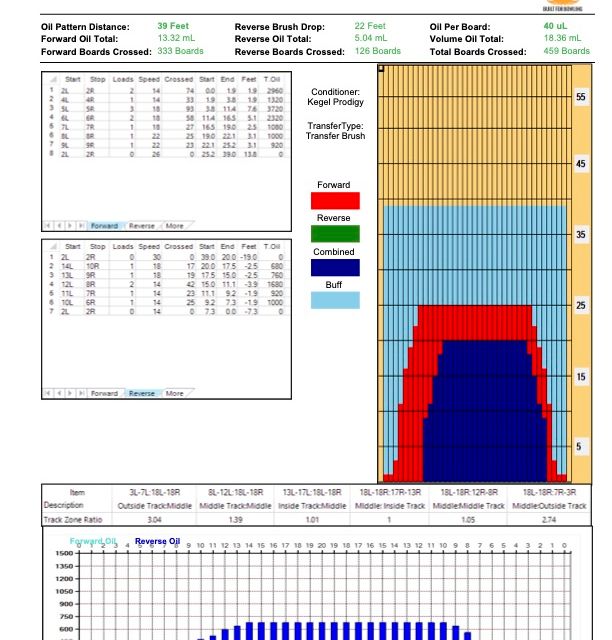
Task: Click the light blue Buff swatch
Action: tap(335, 300)
